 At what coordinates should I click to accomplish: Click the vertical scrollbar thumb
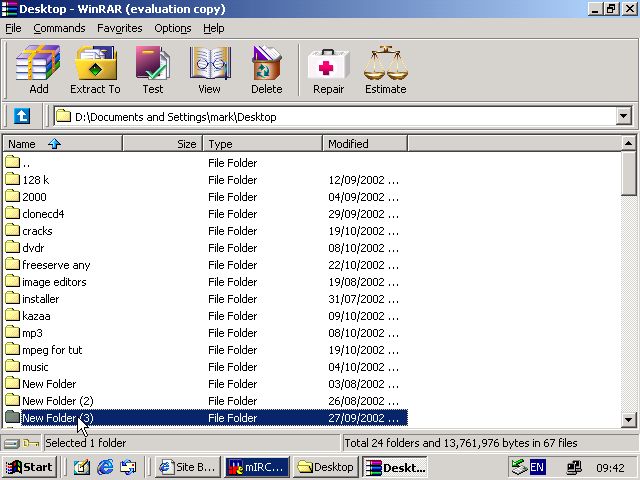628,173
